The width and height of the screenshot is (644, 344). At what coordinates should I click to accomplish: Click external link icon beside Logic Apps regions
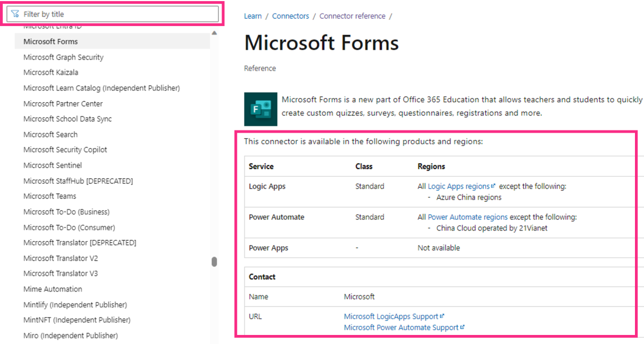click(493, 186)
